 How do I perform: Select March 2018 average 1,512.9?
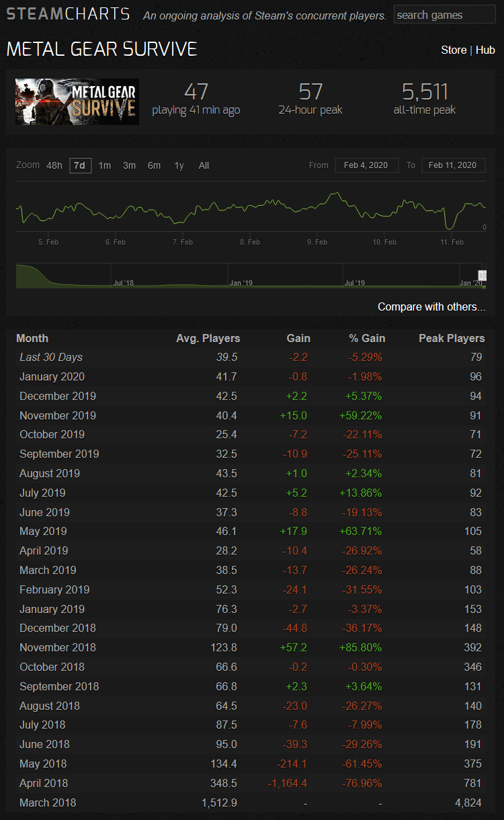pos(220,803)
